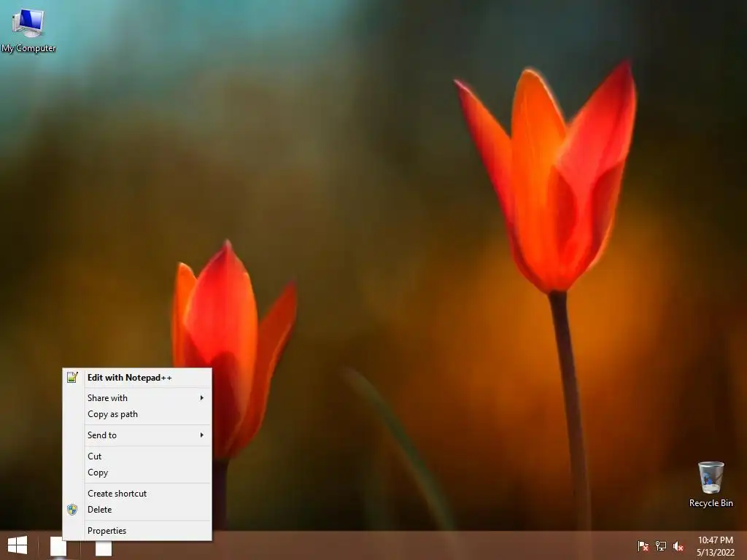Click the muted volume tray icon

click(x=678, y=545)
